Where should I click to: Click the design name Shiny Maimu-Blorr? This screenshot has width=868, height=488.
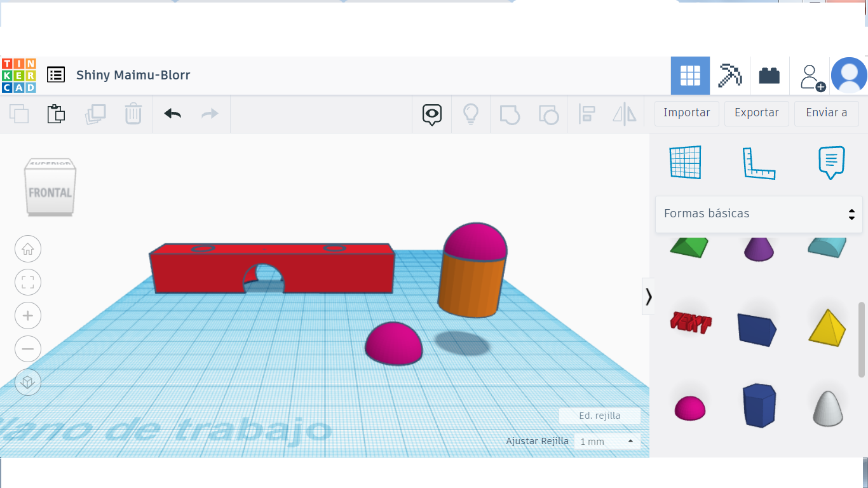pyautogui.click(x=133, y=75)
